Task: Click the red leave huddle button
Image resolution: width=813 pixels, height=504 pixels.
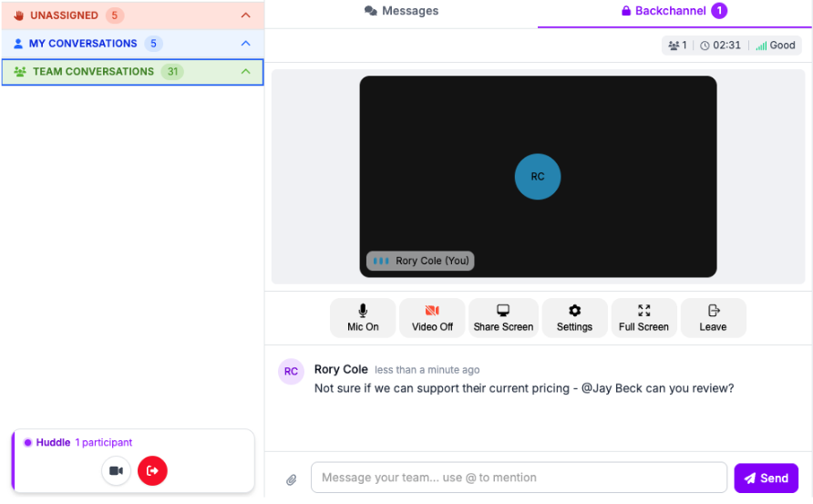Action: pyautogui.click(x=152, y=471)
